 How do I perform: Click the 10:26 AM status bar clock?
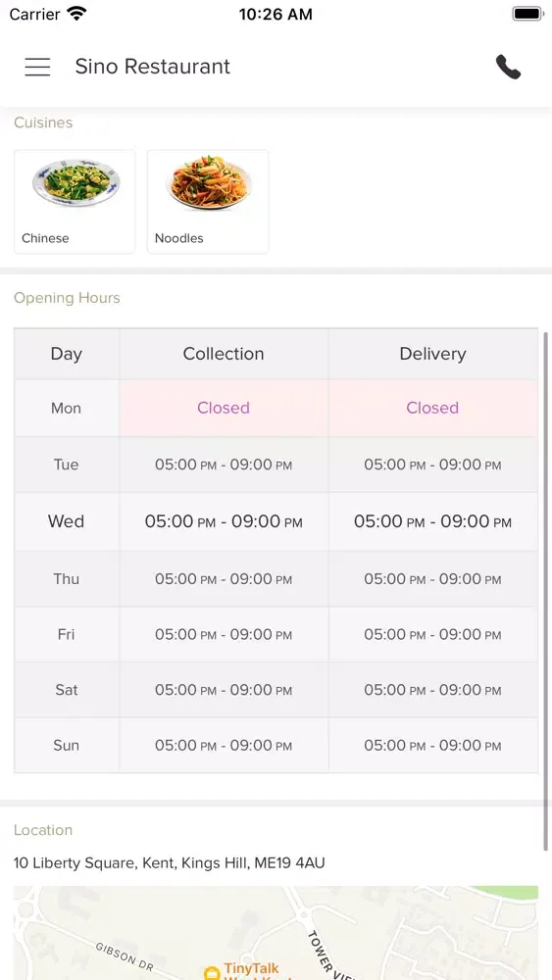click(x=276, y=14)
